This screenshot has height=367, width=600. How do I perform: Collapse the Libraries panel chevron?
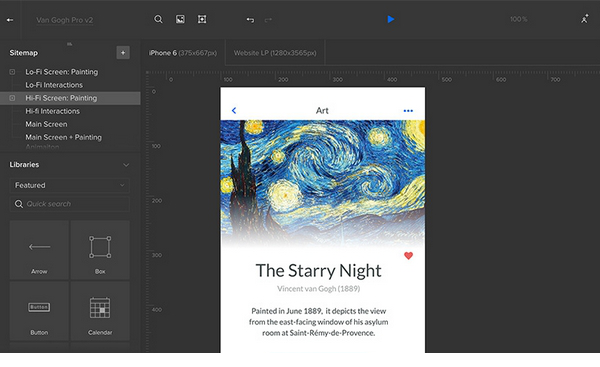(126, 165)
